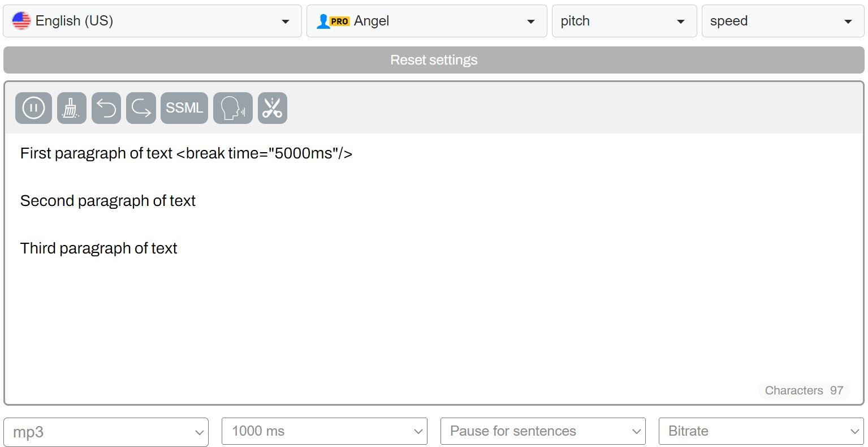Expand the pitch dropdown

624,21
